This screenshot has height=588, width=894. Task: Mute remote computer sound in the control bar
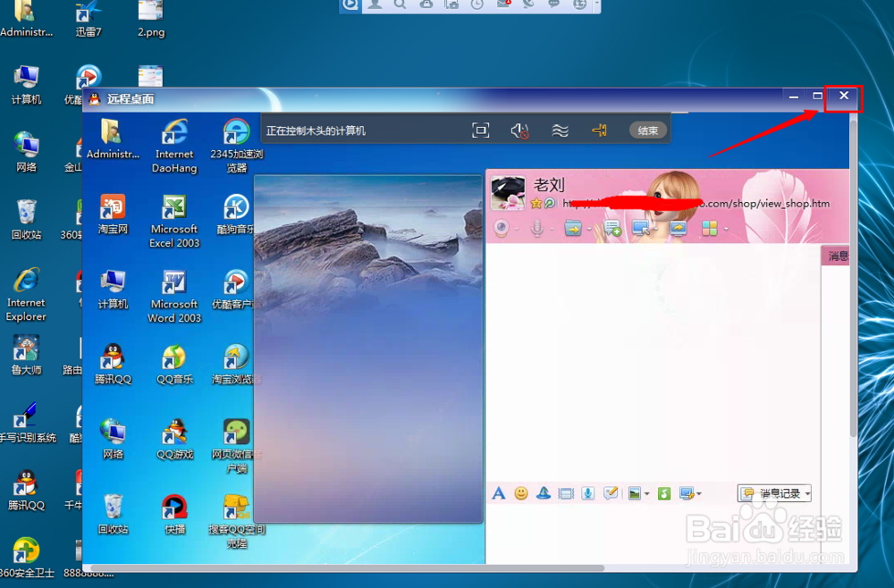click(x=519, y=131)
